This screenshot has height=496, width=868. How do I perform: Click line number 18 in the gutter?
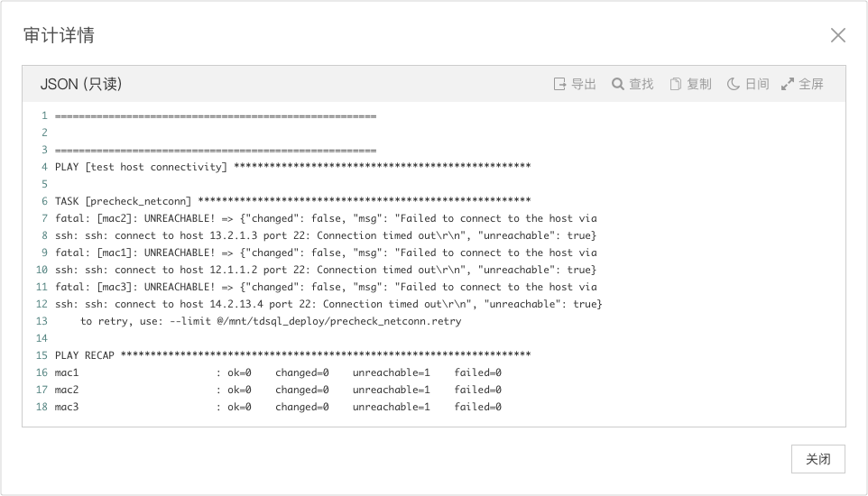[42, 407]
